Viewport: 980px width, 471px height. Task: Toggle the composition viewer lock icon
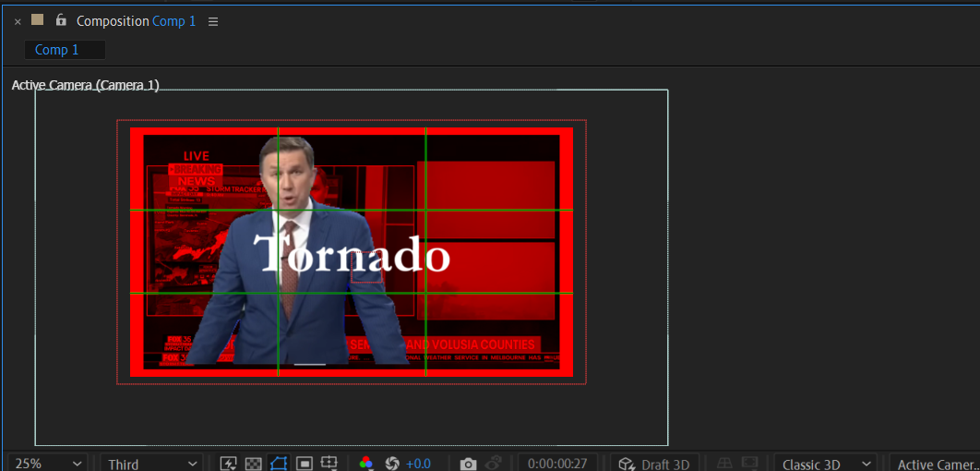coord(61,20)
